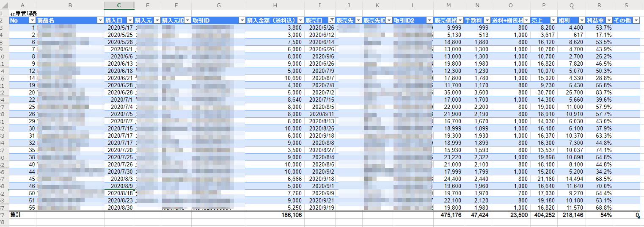Open the 商品名 filter dropdown

(100, 20)
